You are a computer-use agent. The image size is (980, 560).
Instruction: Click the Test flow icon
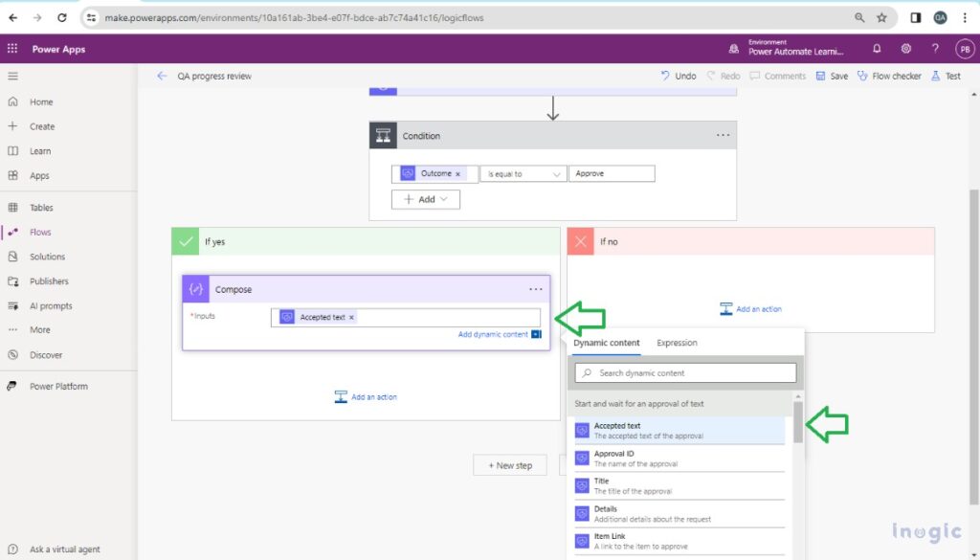946,76
